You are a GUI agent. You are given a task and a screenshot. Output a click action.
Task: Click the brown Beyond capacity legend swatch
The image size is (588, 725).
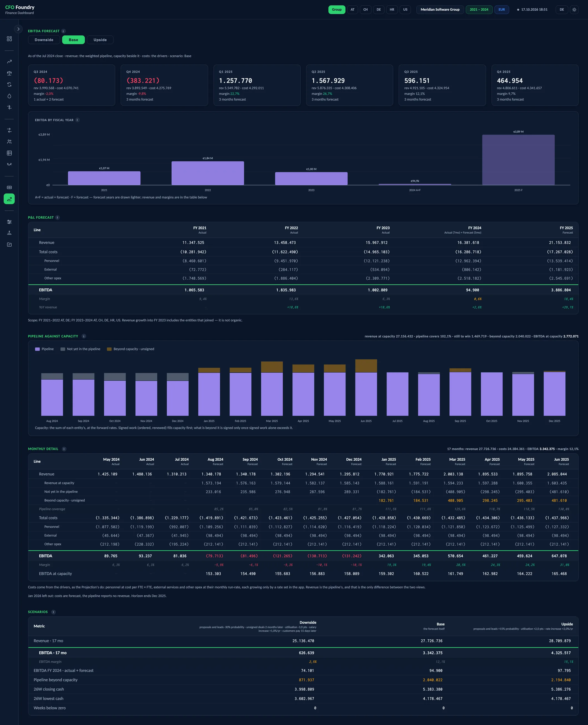pyautogui.click(x=109, y=349)
